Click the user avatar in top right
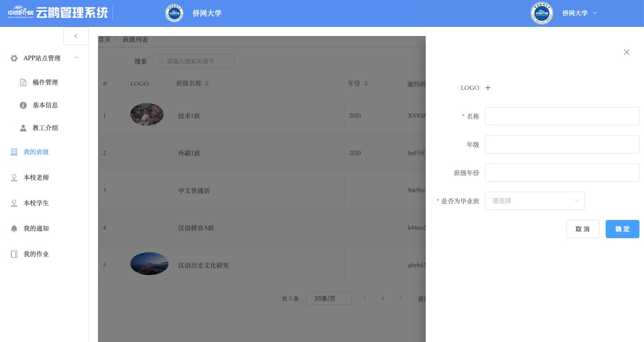This screenshot has width=644, height=342. tap(542, 13)
